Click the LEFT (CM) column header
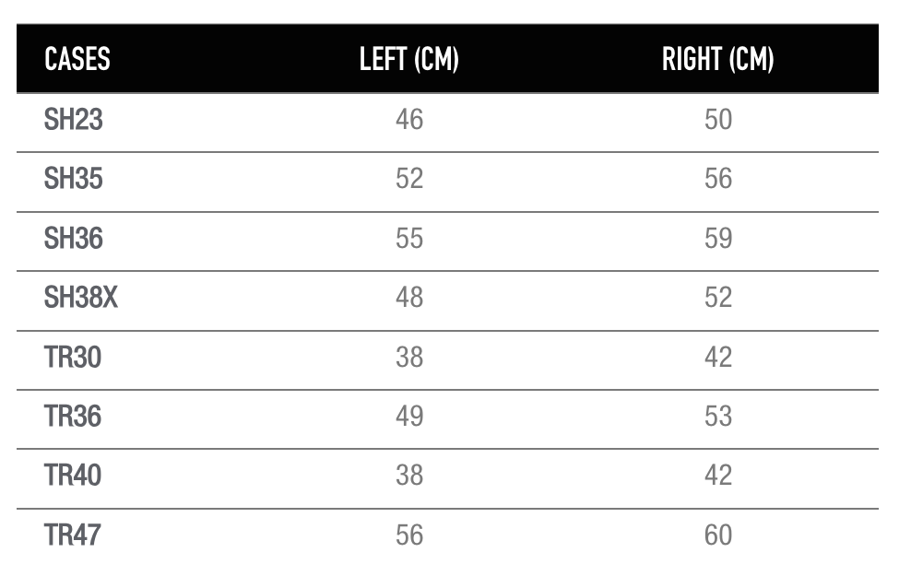Viewport: 911px width, 588px height. pyautogui.click(x=409, y=59)
